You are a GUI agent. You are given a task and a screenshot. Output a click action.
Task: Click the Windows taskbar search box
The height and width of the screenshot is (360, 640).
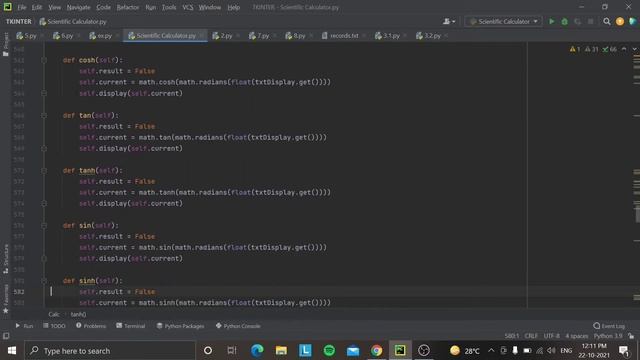pos(110,351)
